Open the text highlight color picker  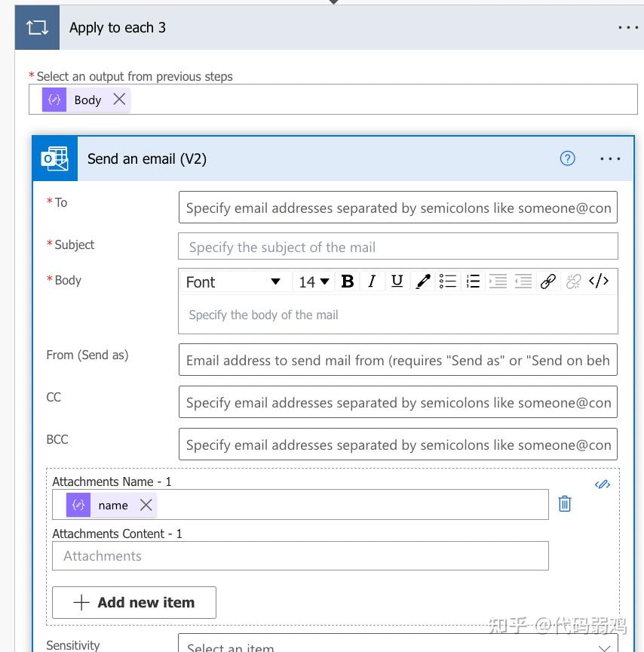[422, 281]
